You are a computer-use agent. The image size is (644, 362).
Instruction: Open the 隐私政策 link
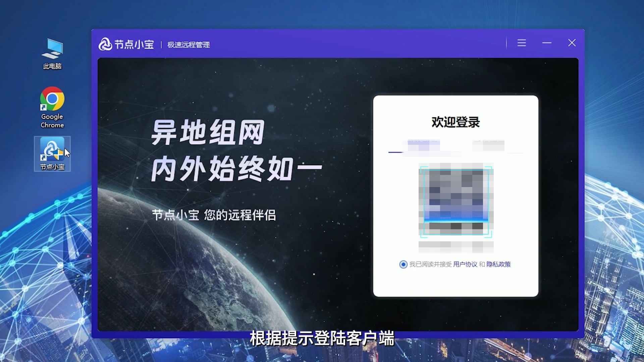pos(498,264)
